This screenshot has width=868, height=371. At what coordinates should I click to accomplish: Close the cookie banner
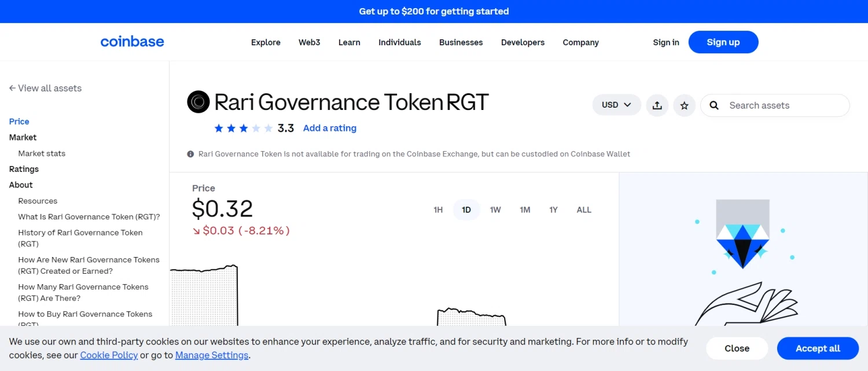point(737,348)
